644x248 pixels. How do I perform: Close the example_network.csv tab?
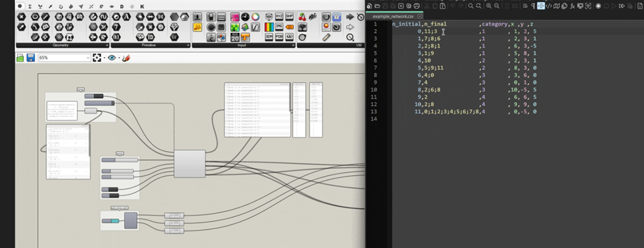pos(420,16)
